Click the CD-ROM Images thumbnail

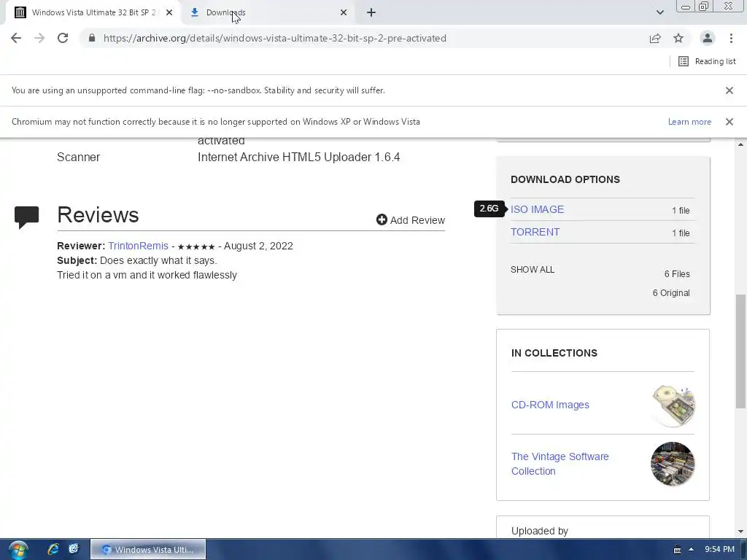point(673,405)
